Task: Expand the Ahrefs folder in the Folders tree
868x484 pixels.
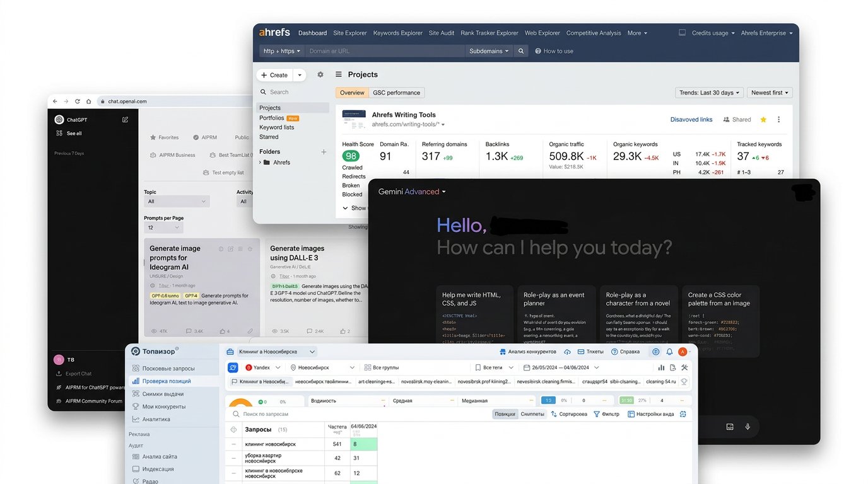Action: click(260, 163)
